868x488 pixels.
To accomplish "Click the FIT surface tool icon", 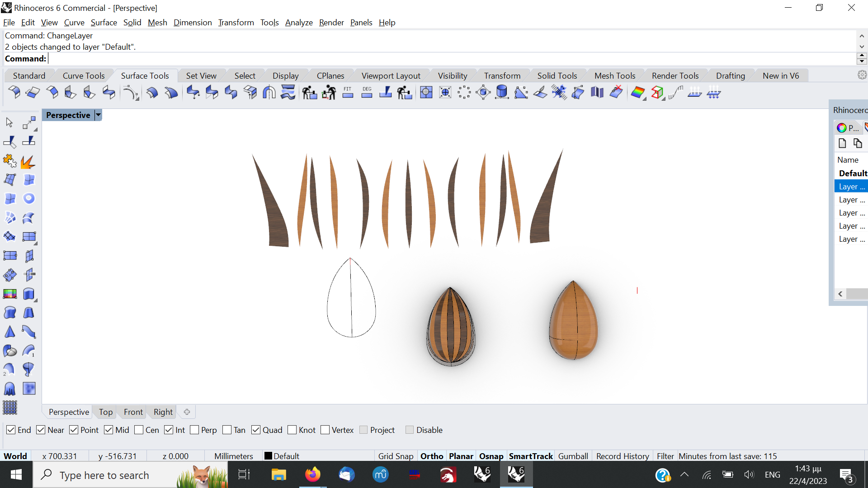I will point(348,93).
